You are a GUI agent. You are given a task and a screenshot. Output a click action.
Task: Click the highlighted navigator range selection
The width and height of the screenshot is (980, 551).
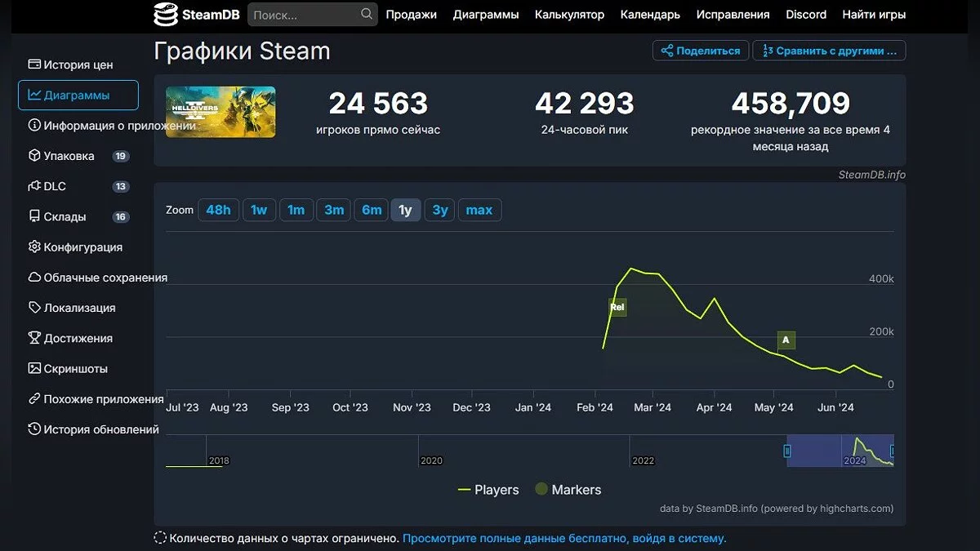(840, 451)
